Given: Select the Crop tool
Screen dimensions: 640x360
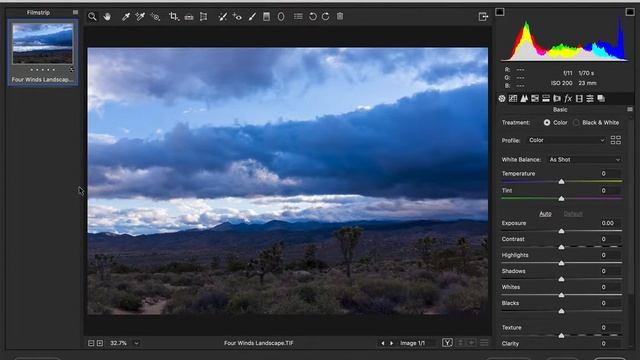Looking at the screenshot, I should (x=173, y=17).
